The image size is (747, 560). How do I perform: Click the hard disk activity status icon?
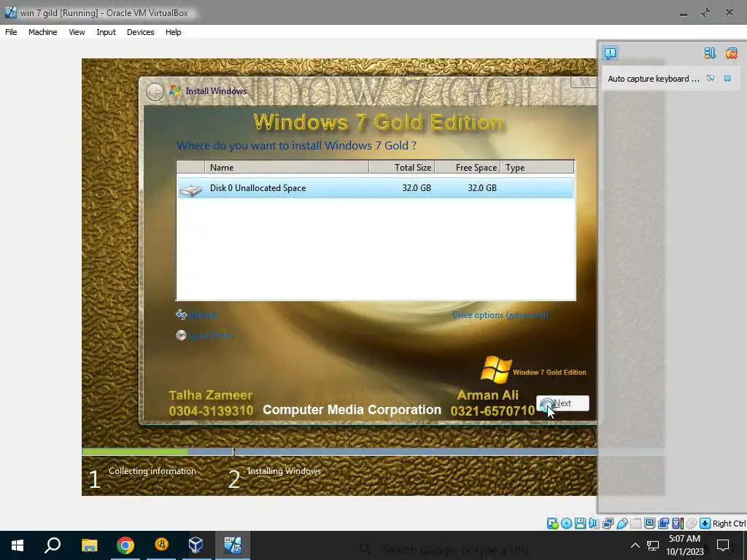553,524
